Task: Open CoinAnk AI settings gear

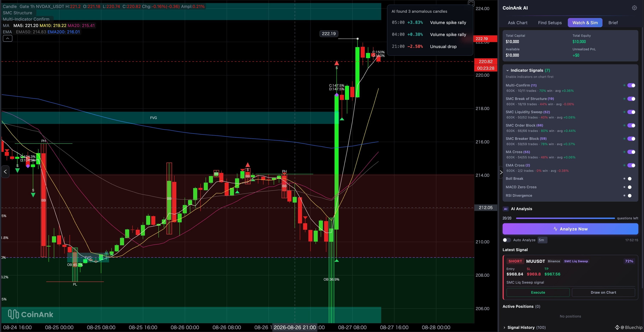Action: (x=634, y=8)
